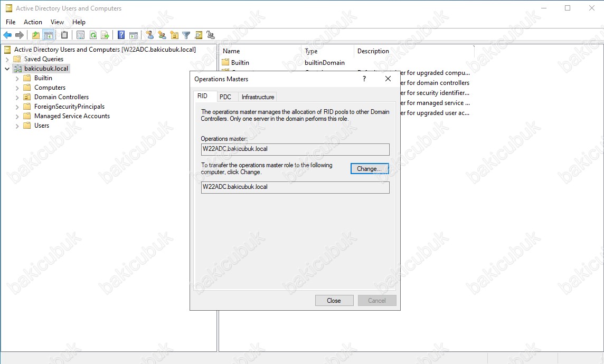Click description text 'for managed service ...'
604x364 pixels.
coord(438,103)
